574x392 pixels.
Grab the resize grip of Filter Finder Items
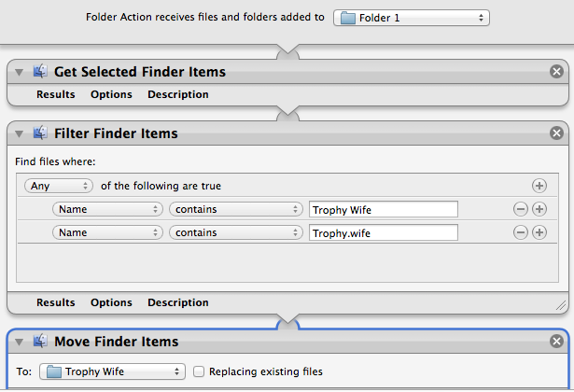[x=560, y=305]
